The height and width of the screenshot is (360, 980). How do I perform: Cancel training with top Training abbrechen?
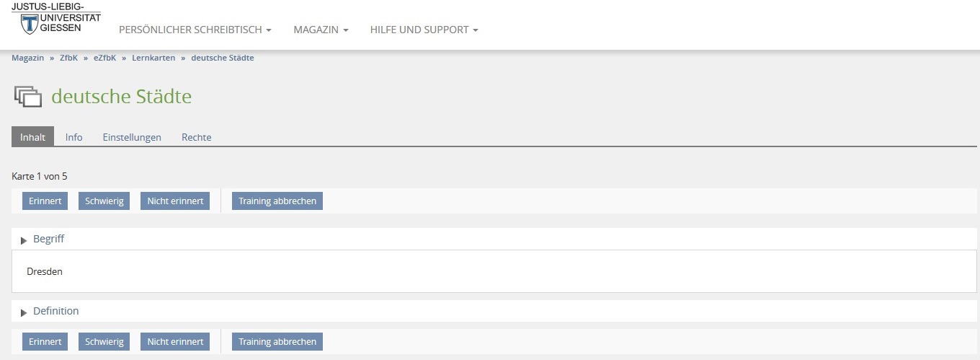point(277,201)
